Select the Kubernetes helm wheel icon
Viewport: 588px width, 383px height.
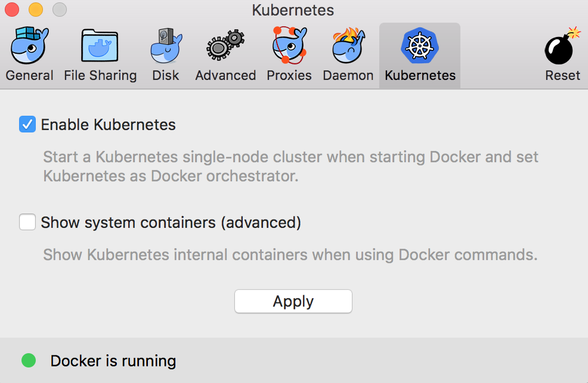coord(420,46)
